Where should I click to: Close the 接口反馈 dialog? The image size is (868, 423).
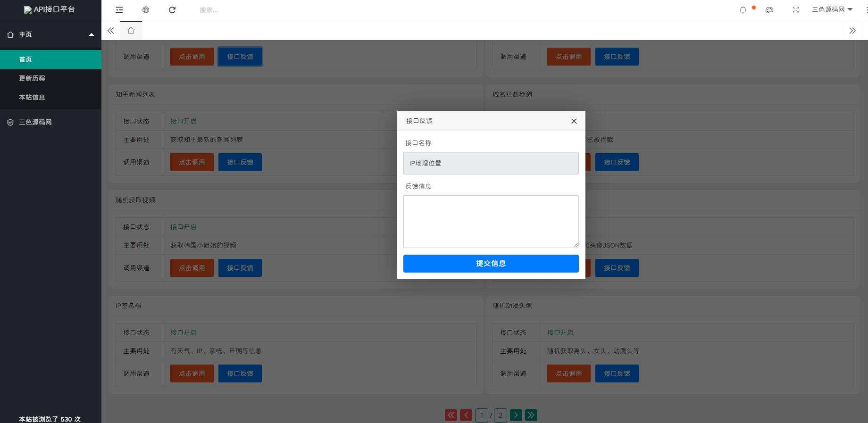pyautogui.click(x=574, y=121)
